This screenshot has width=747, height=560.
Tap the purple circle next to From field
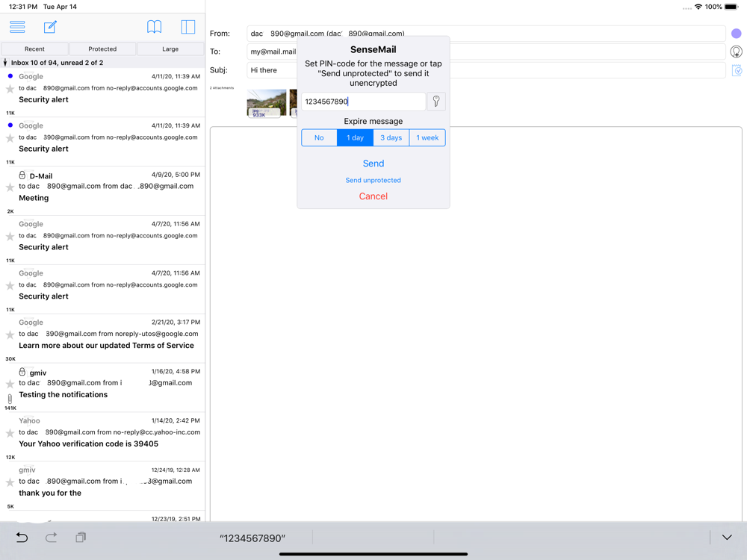click(x=736, y=34)
